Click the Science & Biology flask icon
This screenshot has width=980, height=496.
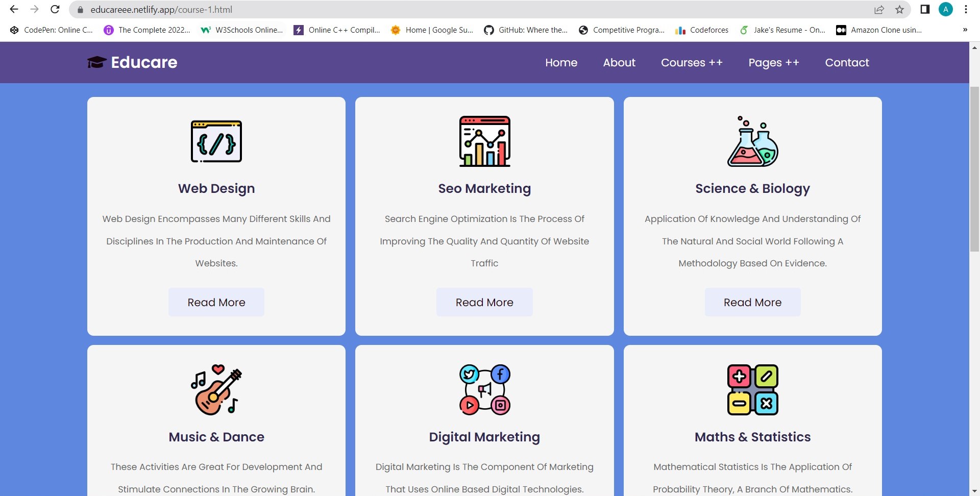click(x=752, y=141)
